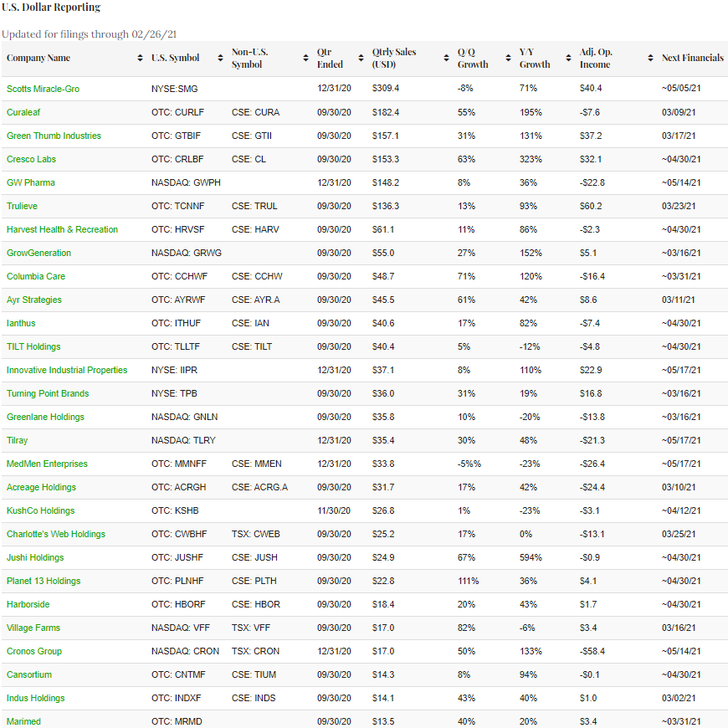Open the Cronos Group link
This screenshot has height=728, width=728.
tap(34, 651)
